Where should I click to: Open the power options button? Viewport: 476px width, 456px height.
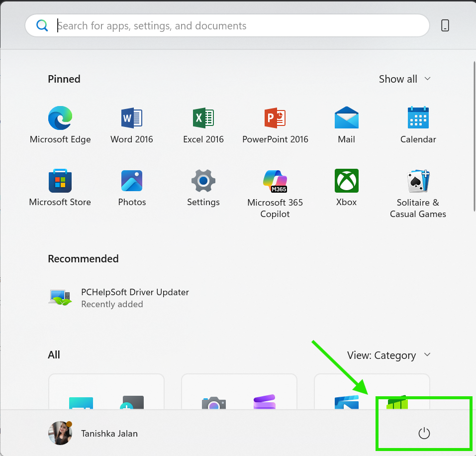424,433
